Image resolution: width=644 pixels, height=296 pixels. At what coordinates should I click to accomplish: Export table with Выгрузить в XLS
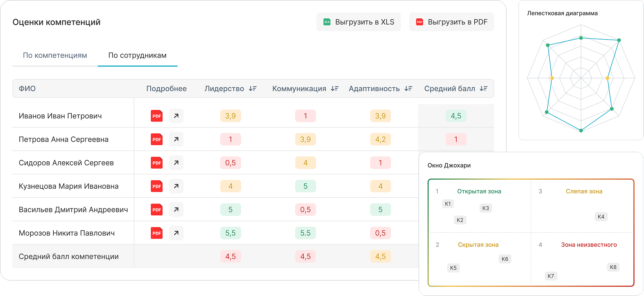359,22
